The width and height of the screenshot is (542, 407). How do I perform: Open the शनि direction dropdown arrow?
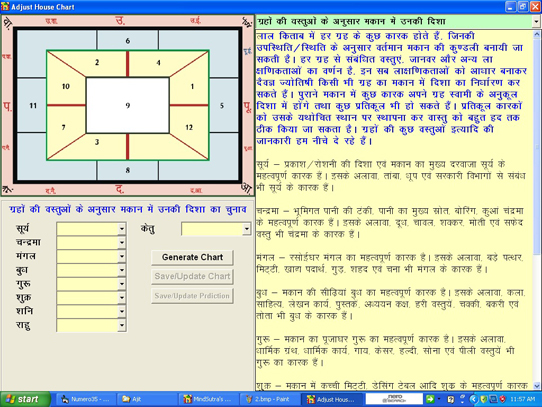pyautogui.click(x=122, y=311)
